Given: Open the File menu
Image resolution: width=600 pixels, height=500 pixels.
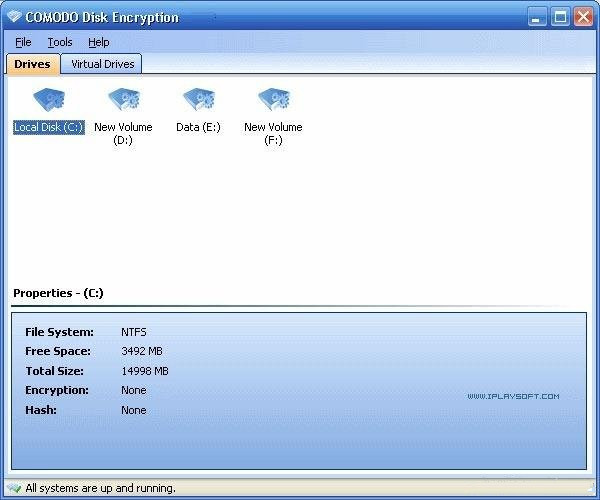Looking at the screenshot, I should [23, 42].
